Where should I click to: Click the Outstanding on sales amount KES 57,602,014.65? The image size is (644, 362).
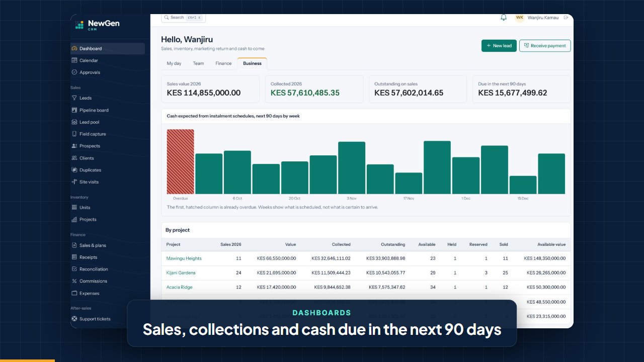click(x=409, y=93)
